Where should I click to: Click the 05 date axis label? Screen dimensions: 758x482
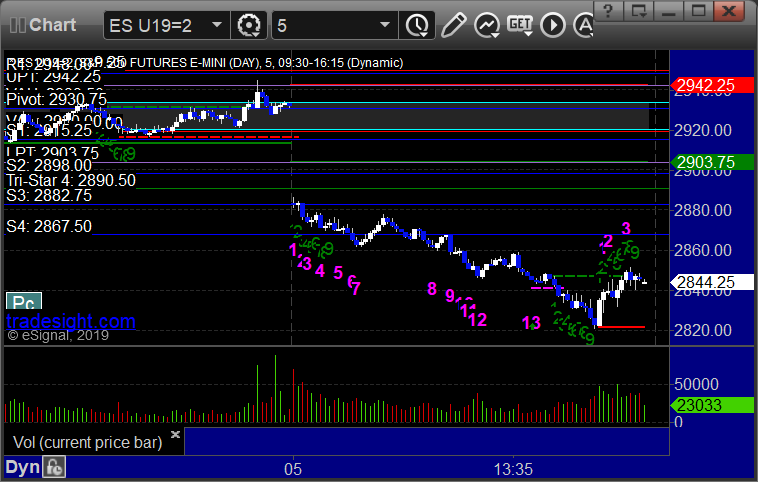pyautogui.click(x=293, y=469)
